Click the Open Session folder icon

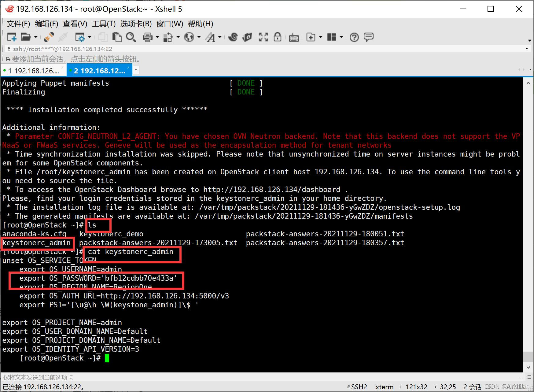tap(26, 37)
